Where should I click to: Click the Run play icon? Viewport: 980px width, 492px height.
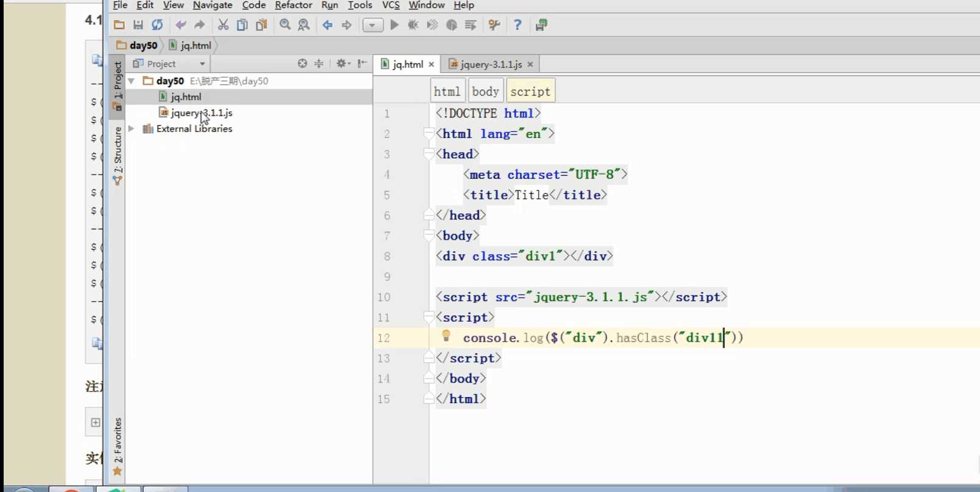(x=394, y=25)
